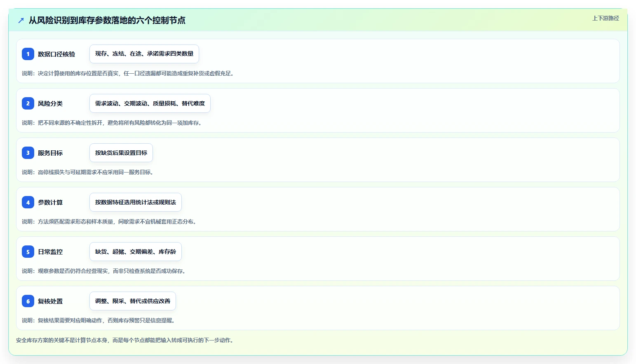Click the 数据口径核验 node title
The height and width of the screenshot is (364, 636).
click(x=56, y=54)
